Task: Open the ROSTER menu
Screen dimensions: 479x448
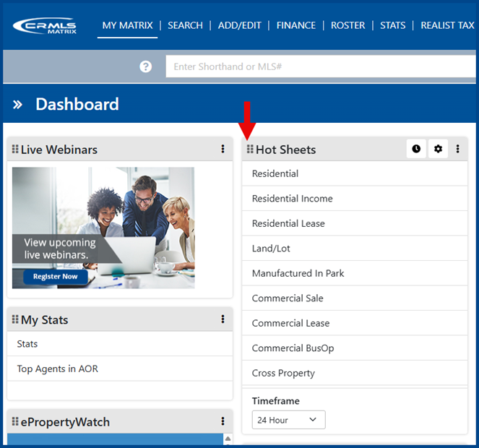Action: 348,25
